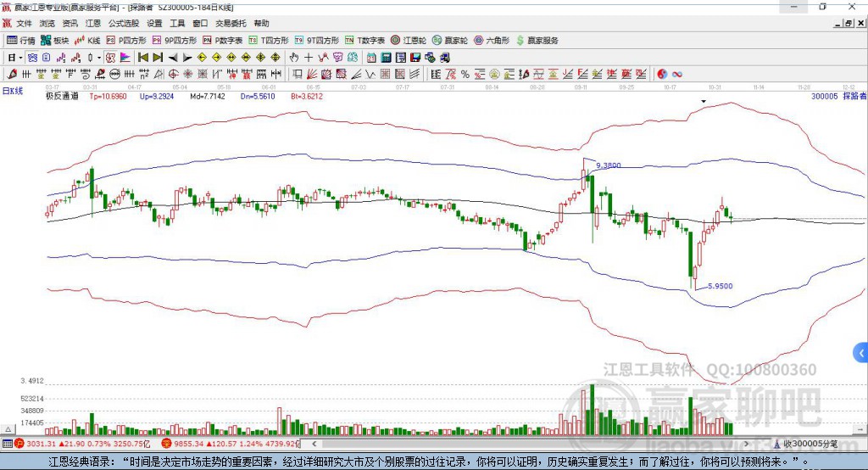Click the floppy disk save icon
Viewport: 868px width, 470px height.
(x=415, y=58)
